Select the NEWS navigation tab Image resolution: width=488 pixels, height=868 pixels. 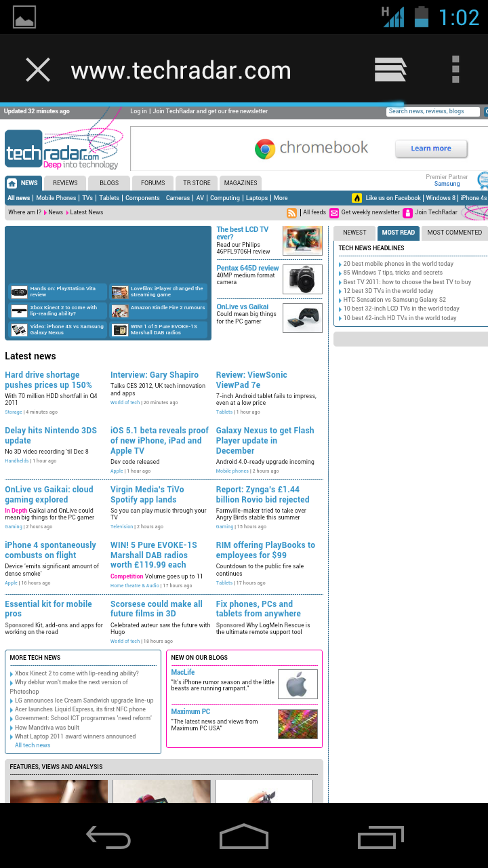[x=23, y=183]
